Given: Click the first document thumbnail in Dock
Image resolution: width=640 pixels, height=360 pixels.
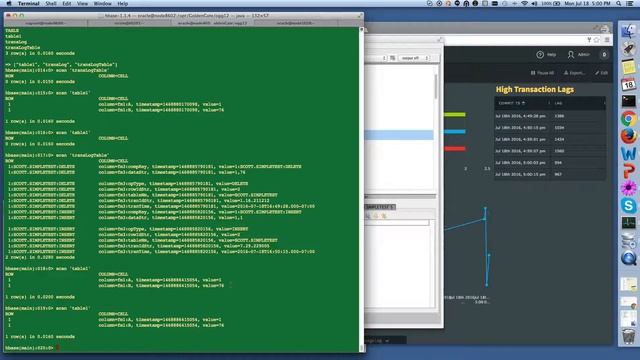Looking at the screenshot, I should click(629, 284).
